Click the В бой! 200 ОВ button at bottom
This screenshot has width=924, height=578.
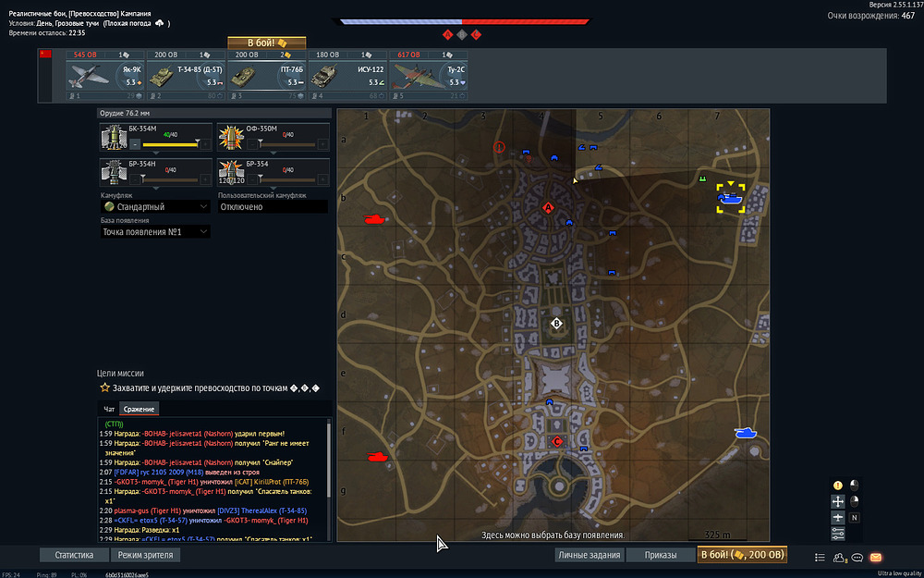pos(742,555)
